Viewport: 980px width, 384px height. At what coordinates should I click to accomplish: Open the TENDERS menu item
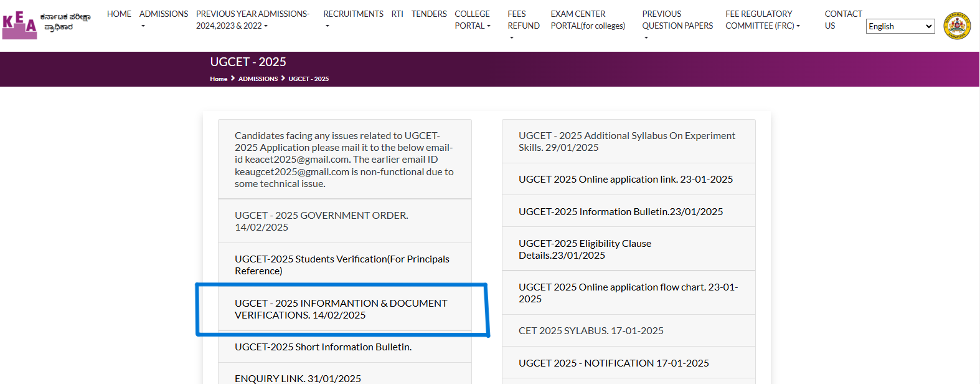tap(429, 14)
